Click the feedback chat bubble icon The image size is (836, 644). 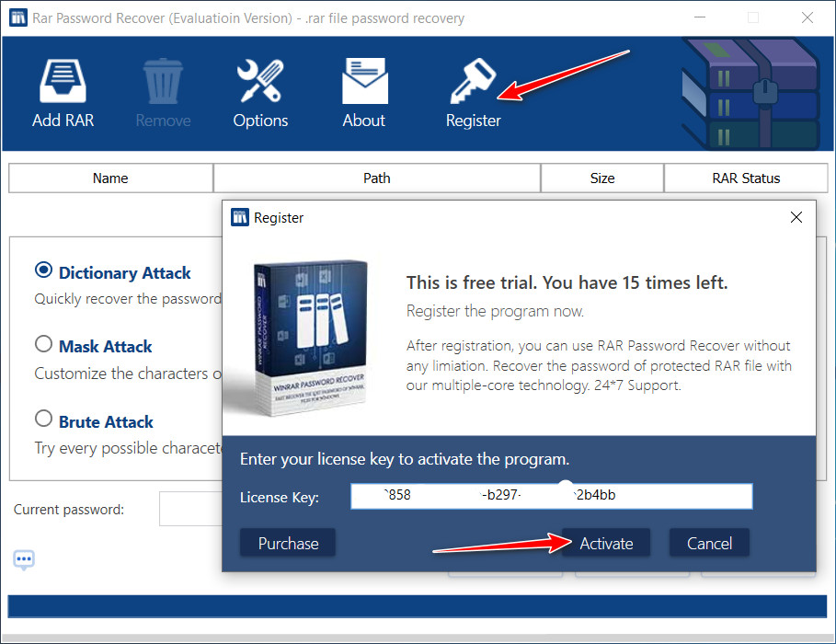[24, 559]
